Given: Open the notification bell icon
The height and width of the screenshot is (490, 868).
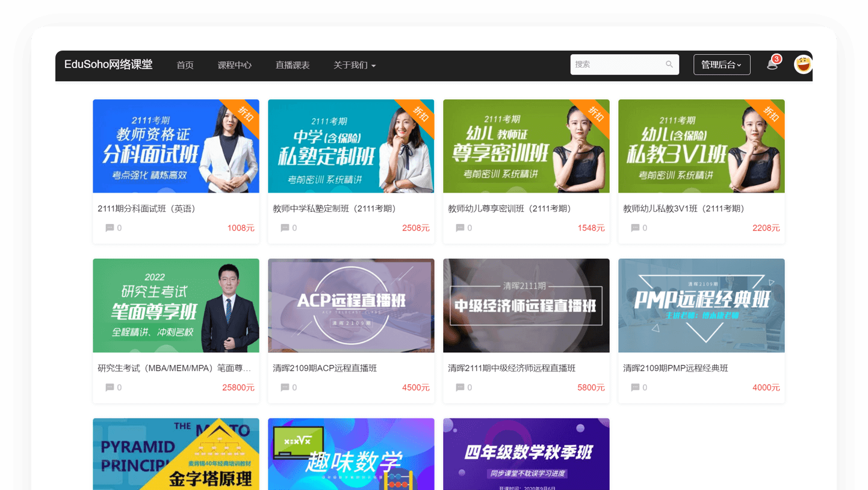Looking at the screenshot, I should pos(772,64).
